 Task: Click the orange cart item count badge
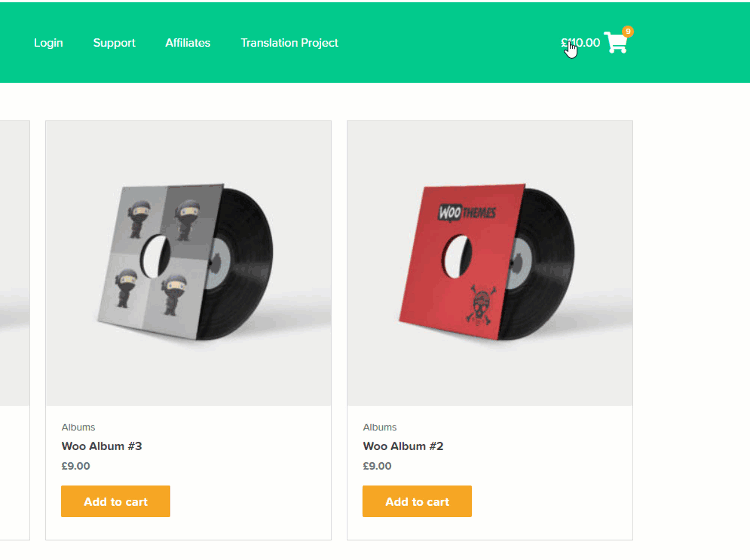[x=628, y=31]
